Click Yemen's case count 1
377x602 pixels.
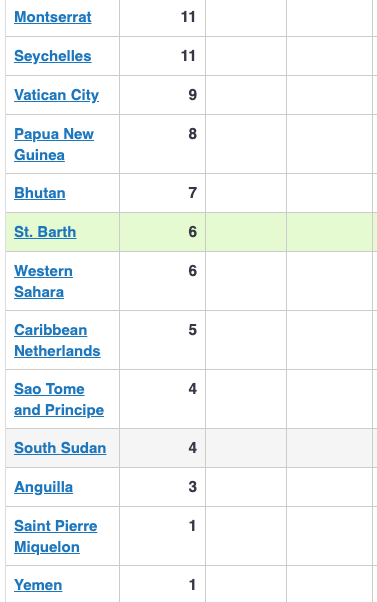tap(193, 585)
